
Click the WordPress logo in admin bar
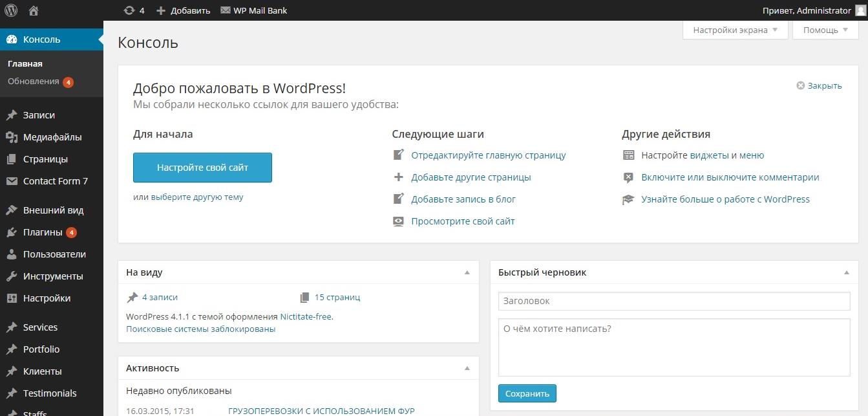point(11,10)
